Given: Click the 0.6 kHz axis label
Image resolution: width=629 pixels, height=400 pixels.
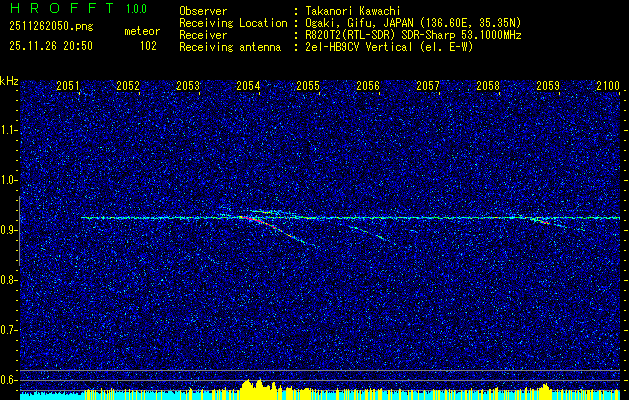Looking at the screenshot, I should (x=9, y=380).
